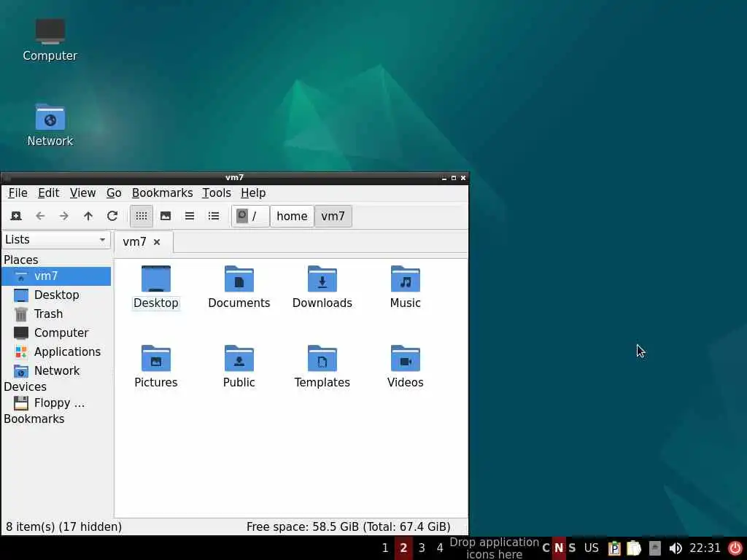Select the vm7 tab
The width and height of the screenshot is (747, 560).
click(x=135, y=242)
